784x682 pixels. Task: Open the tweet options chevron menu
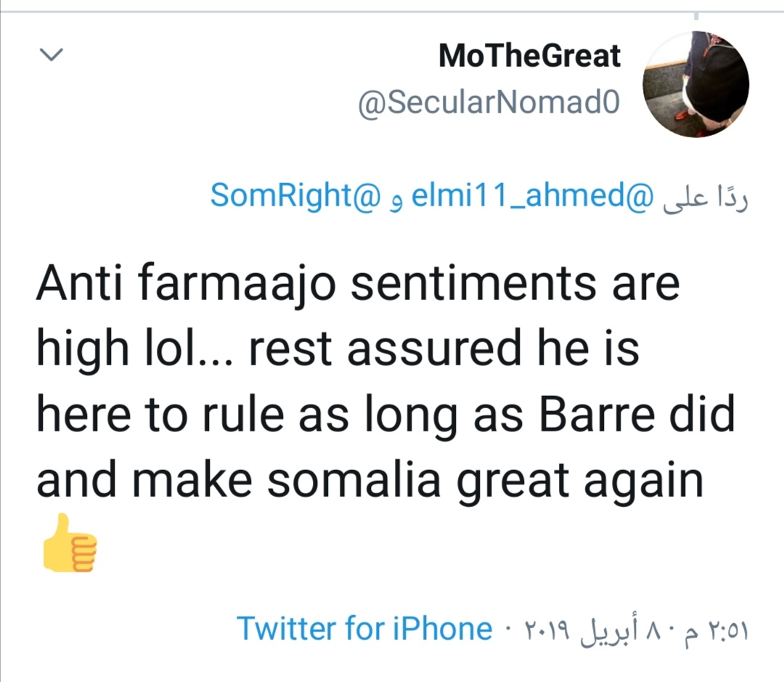click(49, 55)
